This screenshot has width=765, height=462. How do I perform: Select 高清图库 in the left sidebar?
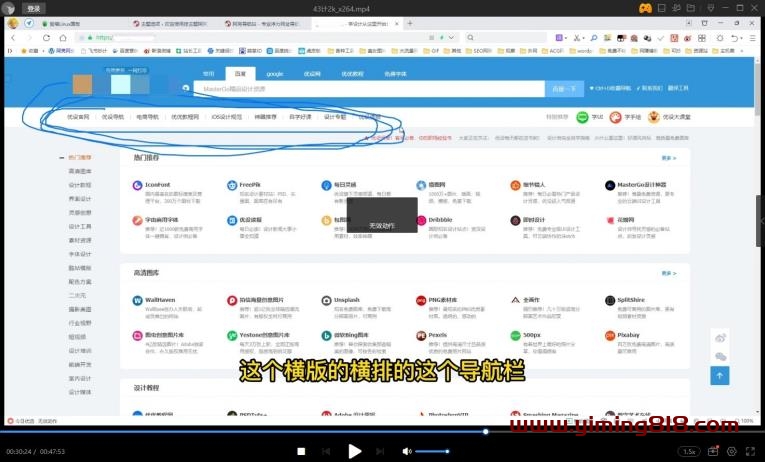coord(80,171)
